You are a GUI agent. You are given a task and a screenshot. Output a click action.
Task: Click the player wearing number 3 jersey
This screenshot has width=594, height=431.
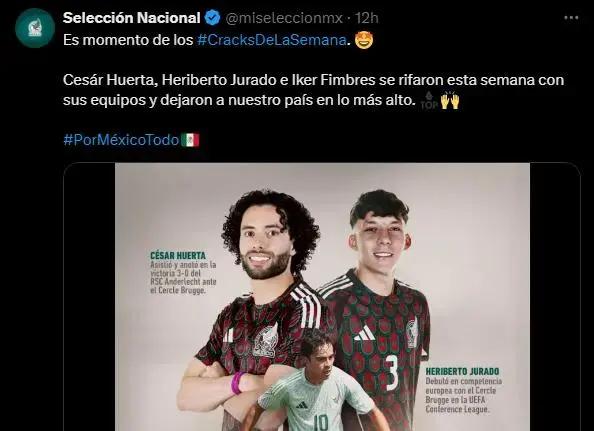pyautogui.click(x=378, y=295)
